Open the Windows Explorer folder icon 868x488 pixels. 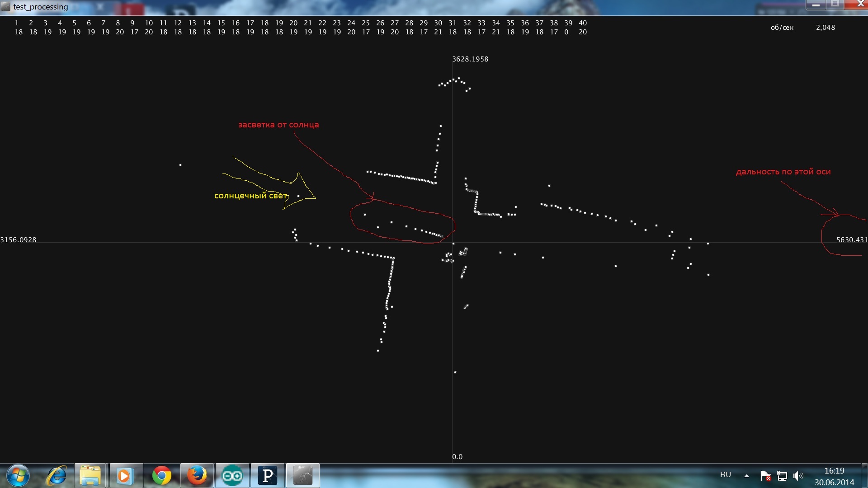click(90, 476)
